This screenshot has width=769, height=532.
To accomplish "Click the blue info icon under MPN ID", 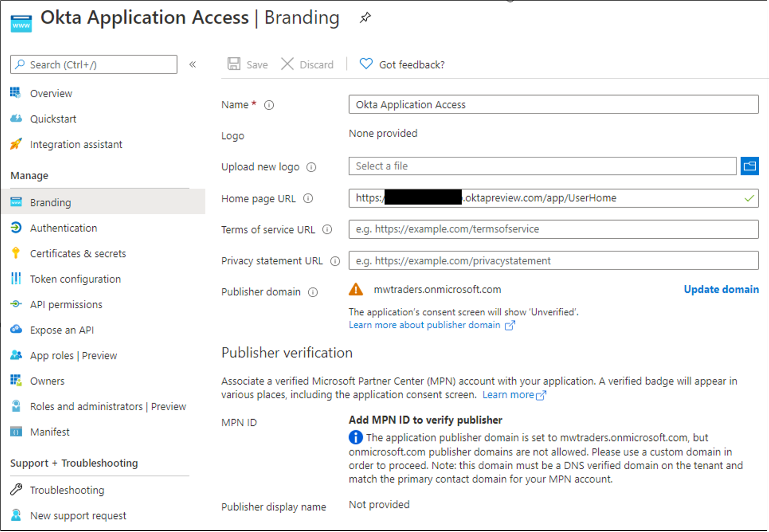I will (356, 438).
